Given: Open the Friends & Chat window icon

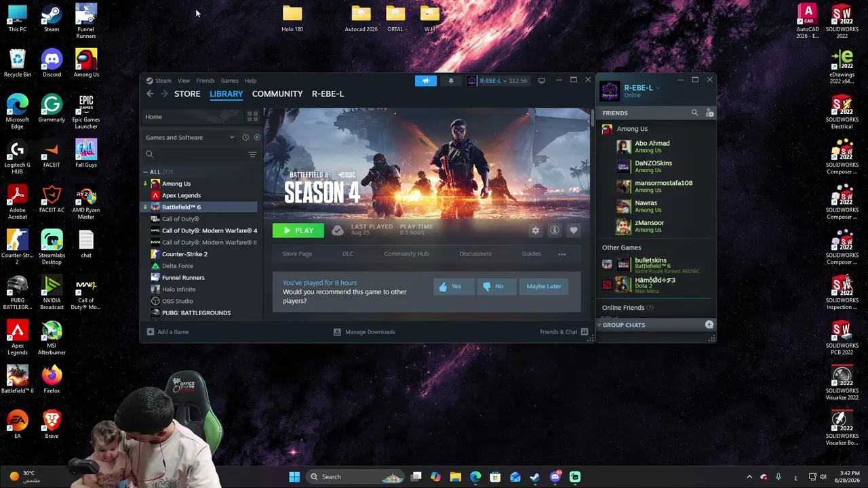Looking at the screenshot, I should [x=584, y=332].
